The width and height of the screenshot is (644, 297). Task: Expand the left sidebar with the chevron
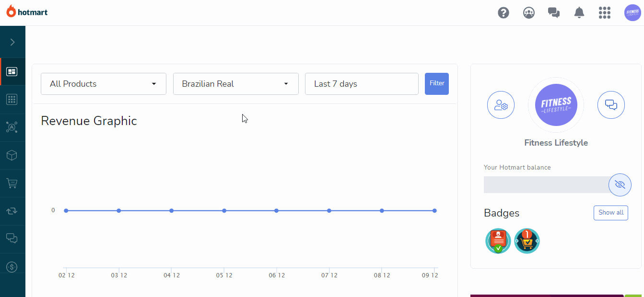(x=12, y=42)
